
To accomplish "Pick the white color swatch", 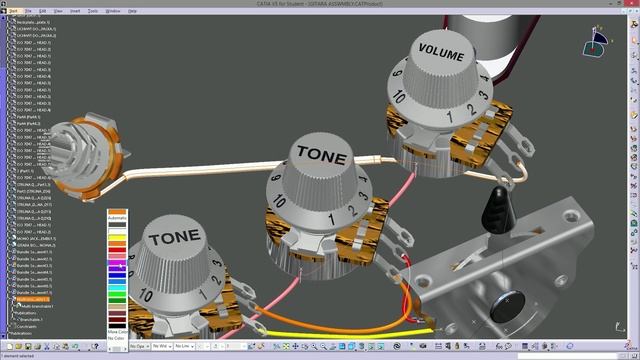I will [117, 231].
